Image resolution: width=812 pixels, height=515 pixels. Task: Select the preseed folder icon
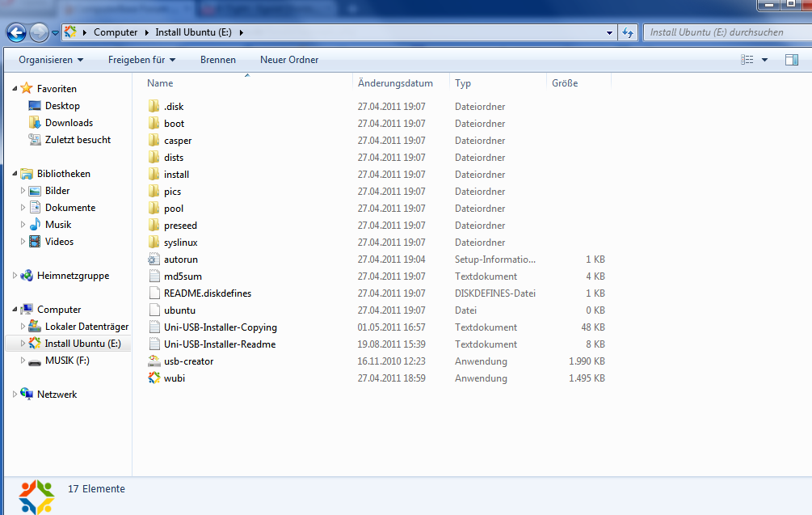click(154, 226)
